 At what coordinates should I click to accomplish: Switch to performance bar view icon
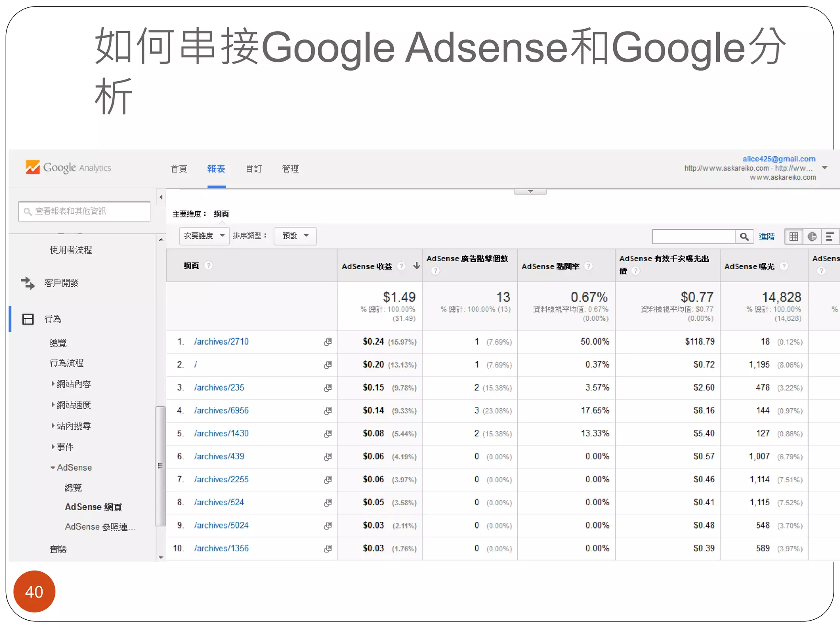point(830,237)
